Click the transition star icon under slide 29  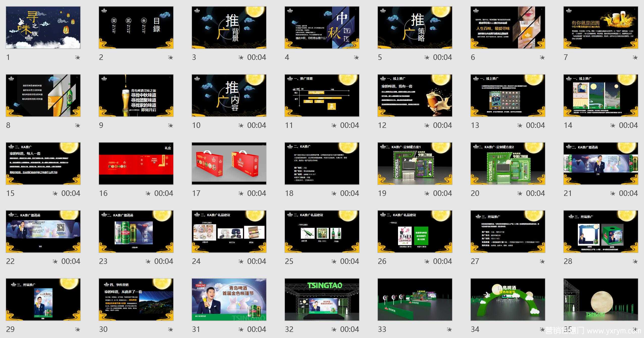78,330
